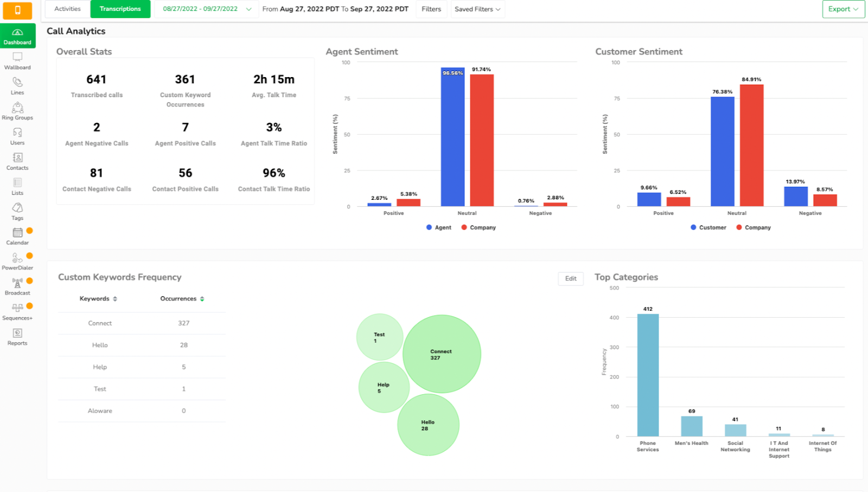The width and height of the screenshot is (868, 492).
Task: Sort table by Keywords column arrows
Action: [115, 299]
